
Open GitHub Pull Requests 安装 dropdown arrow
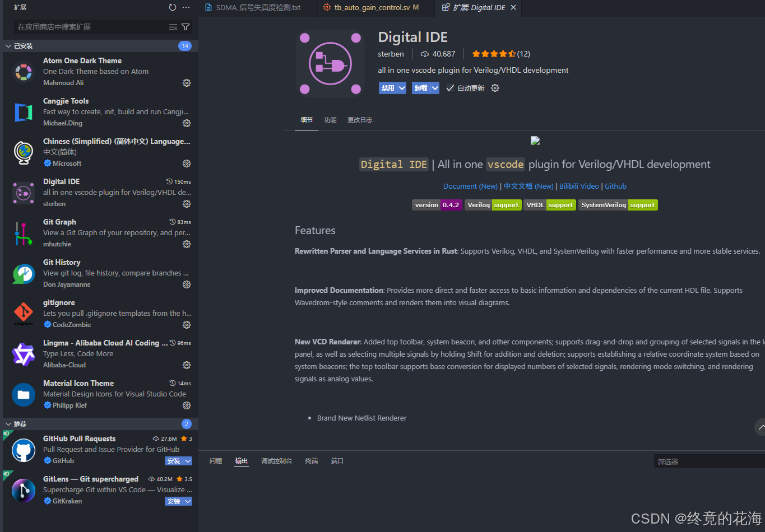tap(188, 461)
